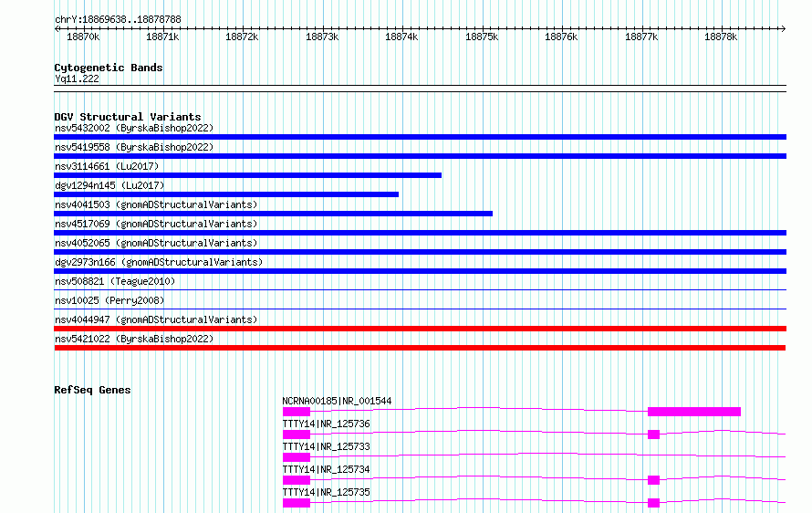Click the blue bar for nsv4041503

[x=274, y=214]
